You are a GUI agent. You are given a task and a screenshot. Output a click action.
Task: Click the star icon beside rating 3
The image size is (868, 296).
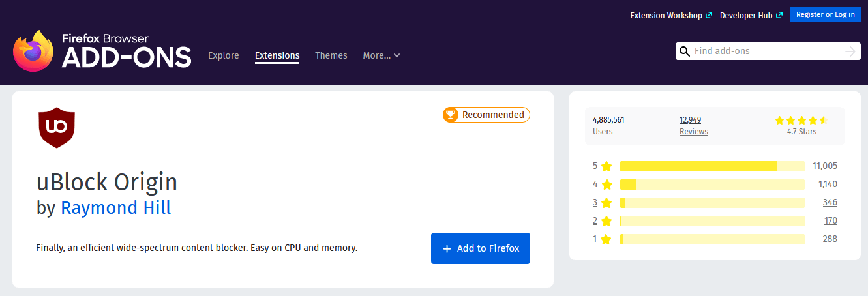coord(606,203)
